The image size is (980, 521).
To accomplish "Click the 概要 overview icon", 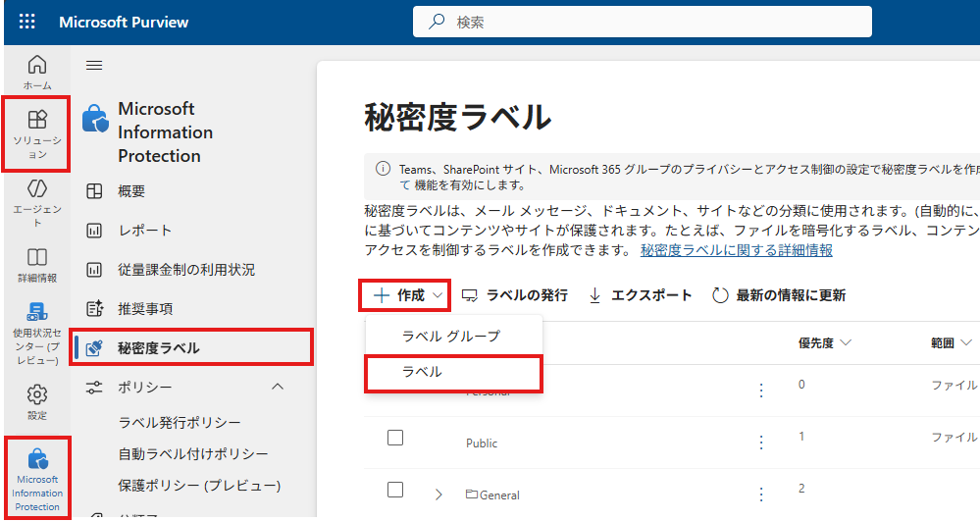I will 94,191.
